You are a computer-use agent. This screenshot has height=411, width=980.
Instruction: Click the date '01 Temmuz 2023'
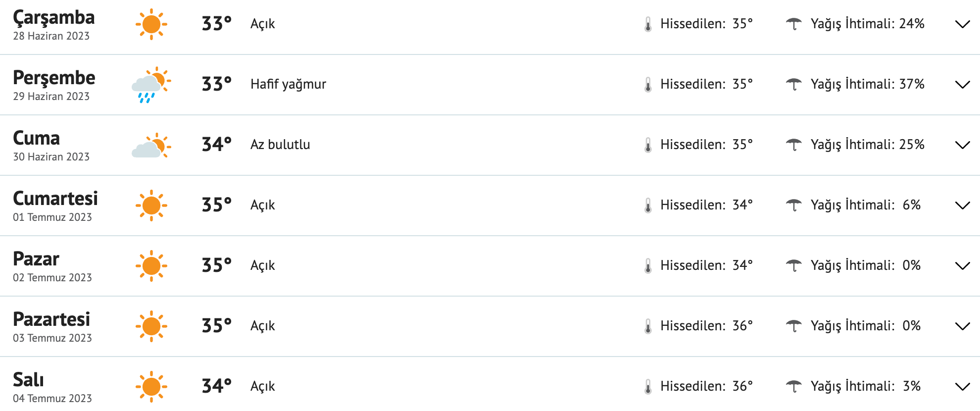coord(52,216)
